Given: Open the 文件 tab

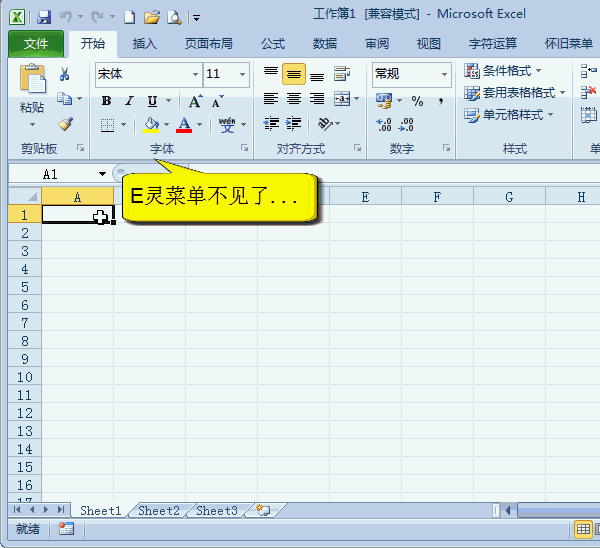Looking at the screenshot, I should tap(36, 44).
